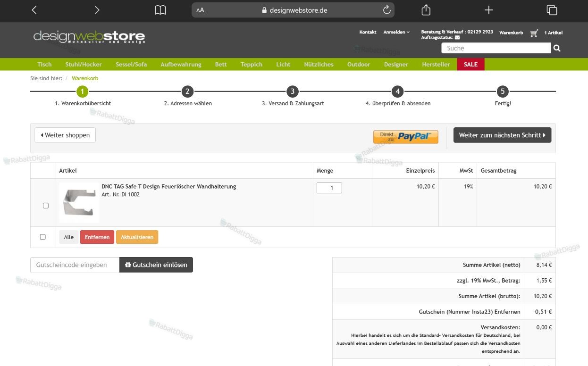
Task: Open the Hersteller category menu
Action: (436, 64)
